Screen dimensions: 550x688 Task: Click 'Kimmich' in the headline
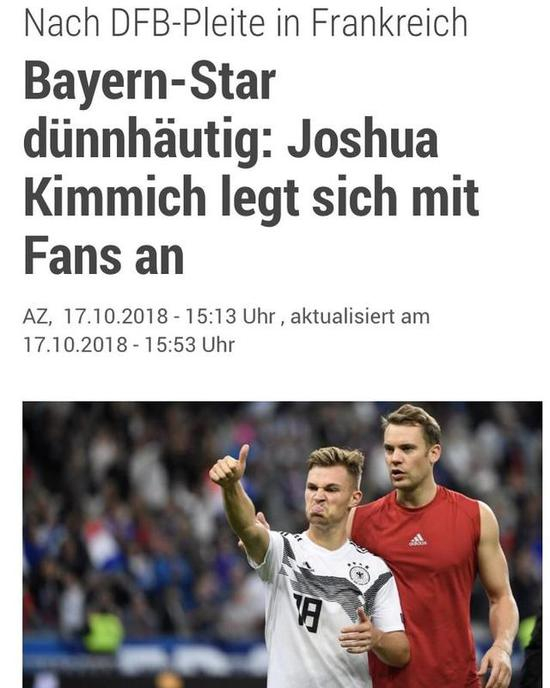(115, 196)
